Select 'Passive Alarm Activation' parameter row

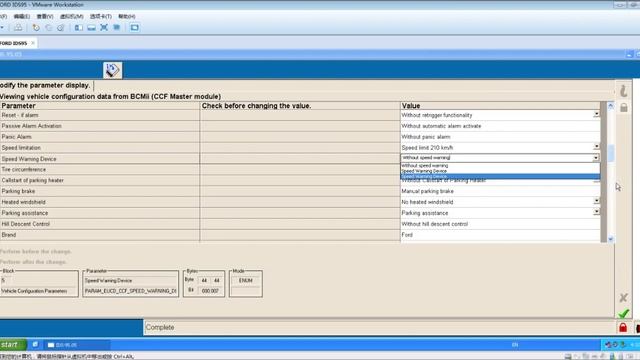(100, 126)
